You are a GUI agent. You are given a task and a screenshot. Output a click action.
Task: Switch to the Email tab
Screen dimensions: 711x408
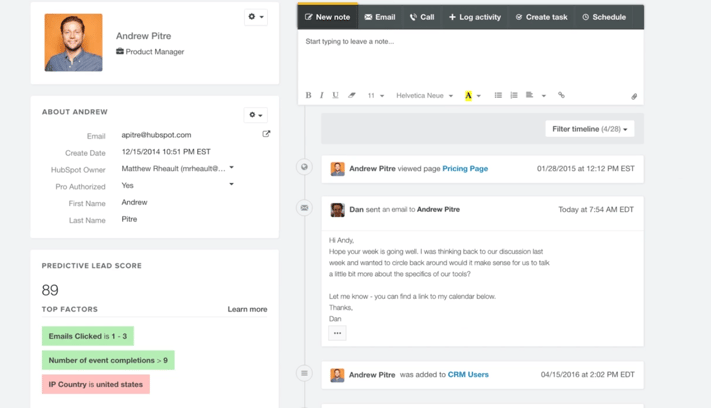pyautogui.click(x=380, y=17)
